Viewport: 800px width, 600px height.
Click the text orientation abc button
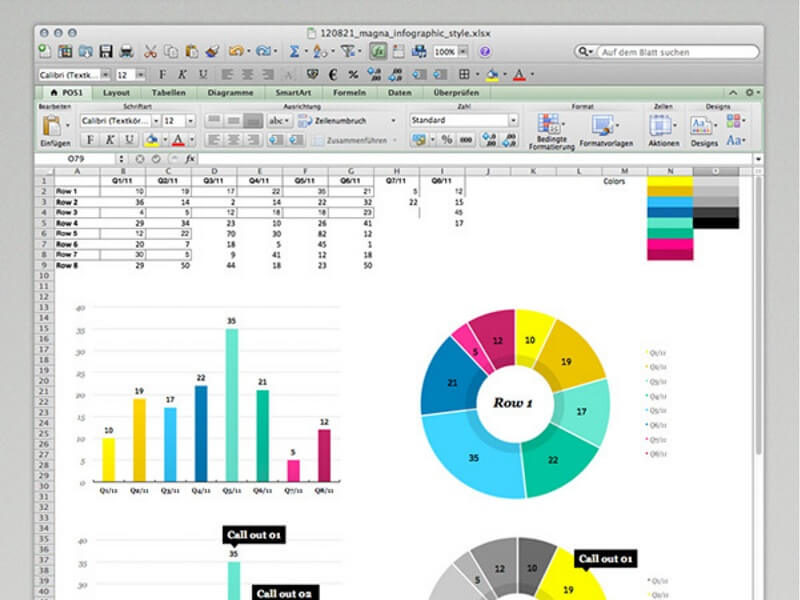coord(279,120)
